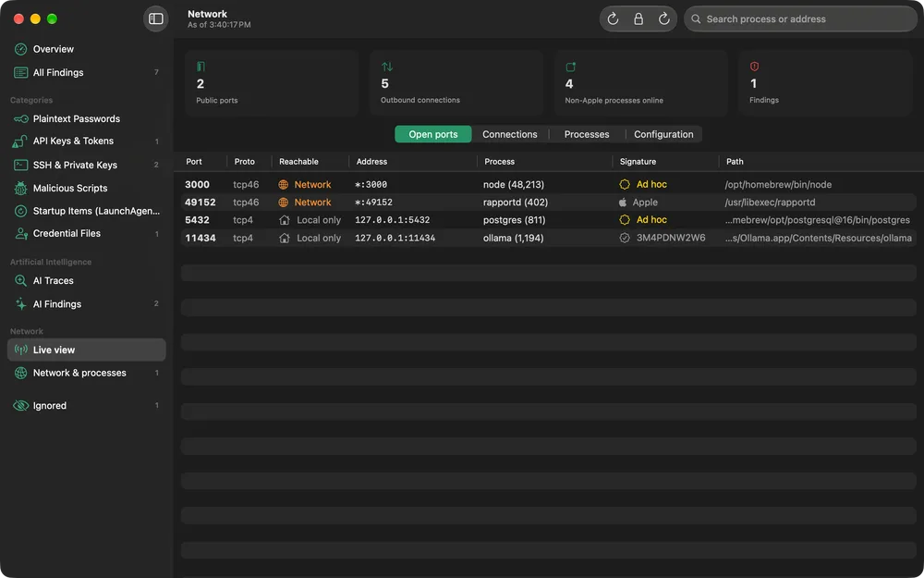Image resolution: width=924 pixels, height=578 pixels.
Task: Open the Configuration tab
Action: [x=663, y=134]
